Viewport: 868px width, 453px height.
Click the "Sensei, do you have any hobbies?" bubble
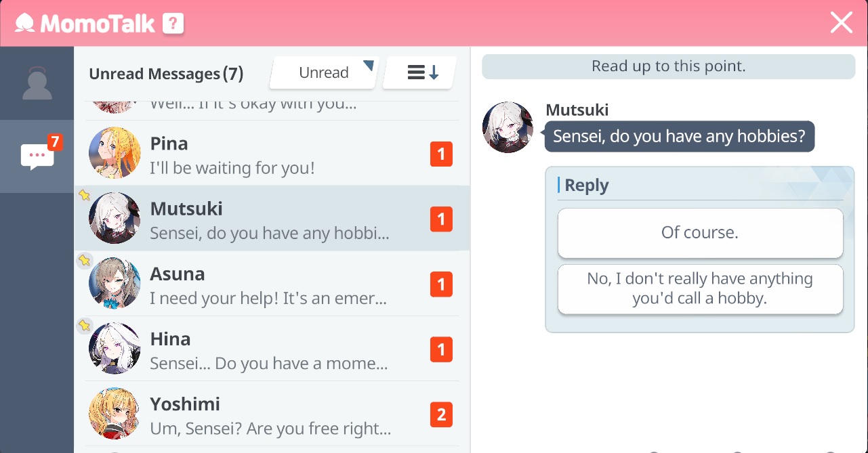(x=680, y=136)
